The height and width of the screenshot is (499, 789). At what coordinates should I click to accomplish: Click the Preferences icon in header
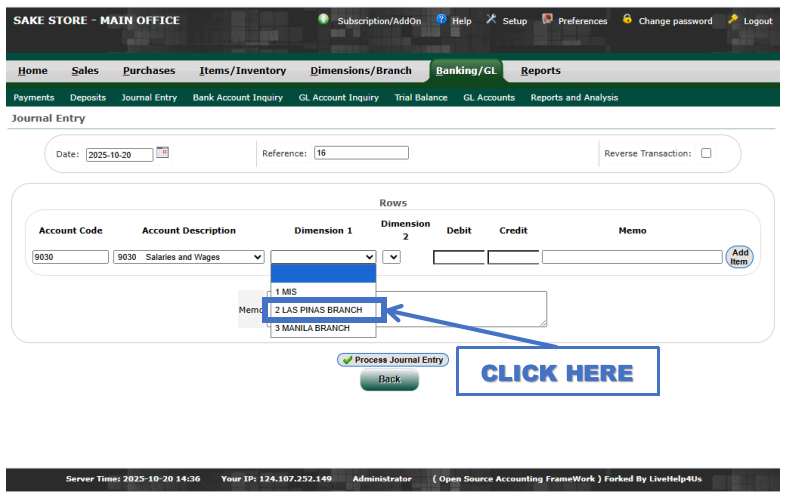pyautogui.click(x=547, y=20)
